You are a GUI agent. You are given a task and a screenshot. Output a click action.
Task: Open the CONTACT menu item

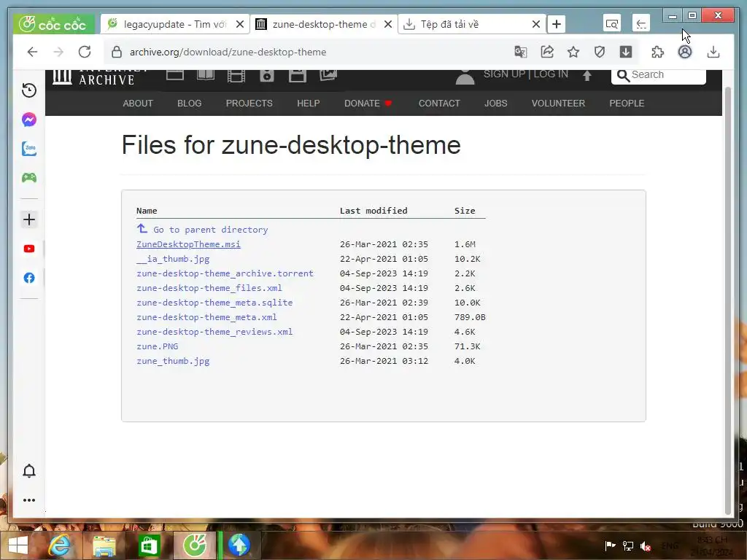439,104
